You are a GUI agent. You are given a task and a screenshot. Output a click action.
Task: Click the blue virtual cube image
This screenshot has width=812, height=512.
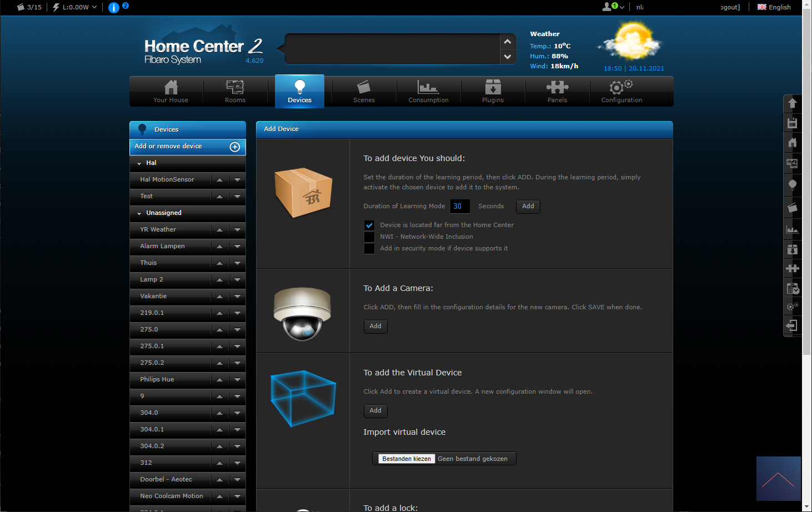click(303, 399)
